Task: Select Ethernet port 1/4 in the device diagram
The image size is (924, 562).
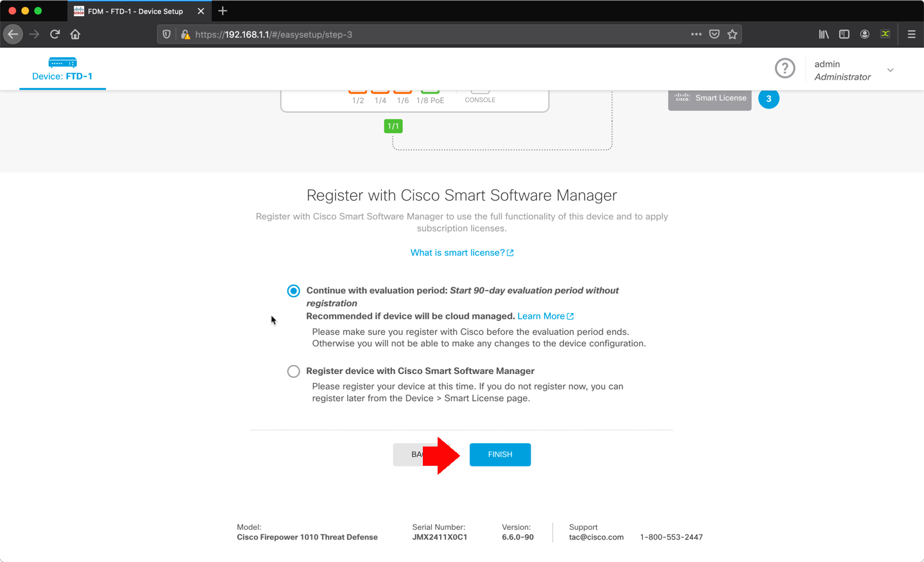Action: pyautogui.click(x=380, y=91)
